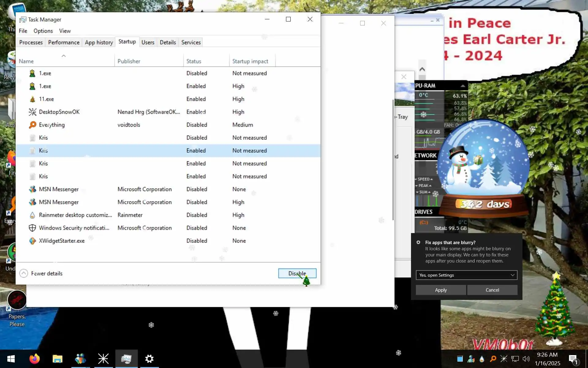Click Apply in blurry apps notification
The width and height of the screenshot is (588, 368).
pos(441,290)
